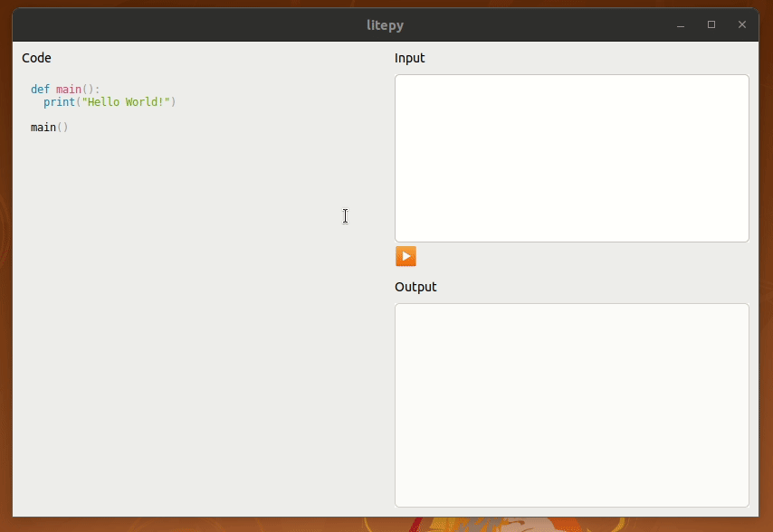Click the 'main()' call line
This screenshot has height=532, width=773.
coord(49,128)
